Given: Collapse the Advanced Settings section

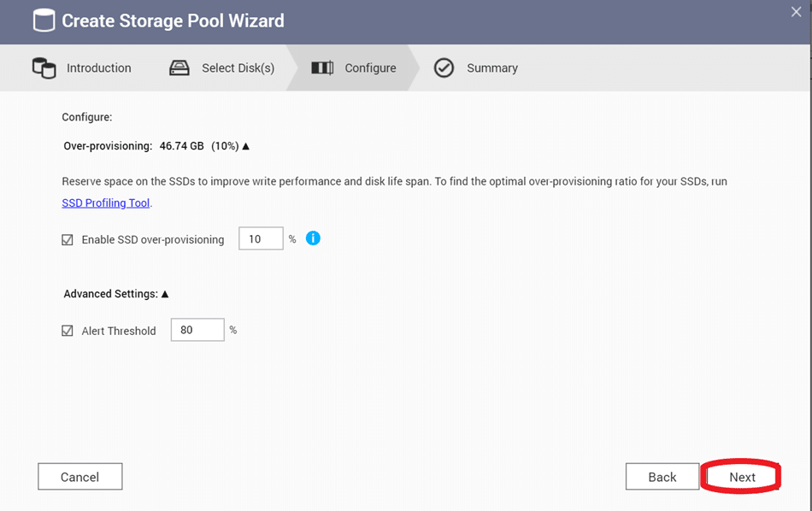Looking at the screenshot, I should tap(165, 294).
